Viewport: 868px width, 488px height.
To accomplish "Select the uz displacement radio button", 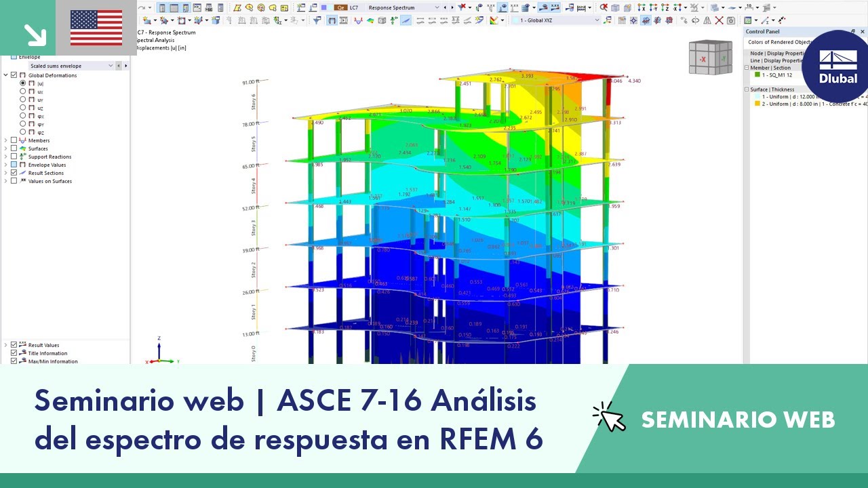I will point(23,107).
